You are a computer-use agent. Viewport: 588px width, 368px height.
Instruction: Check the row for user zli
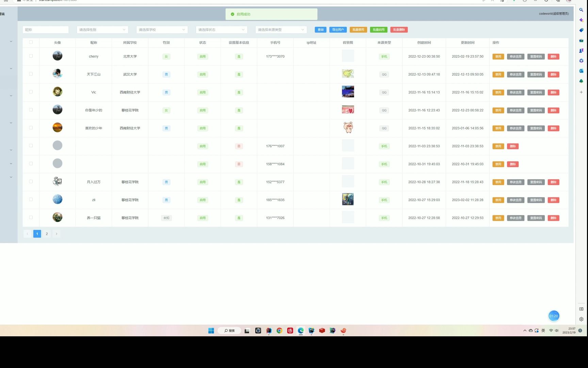click(31, 199)
